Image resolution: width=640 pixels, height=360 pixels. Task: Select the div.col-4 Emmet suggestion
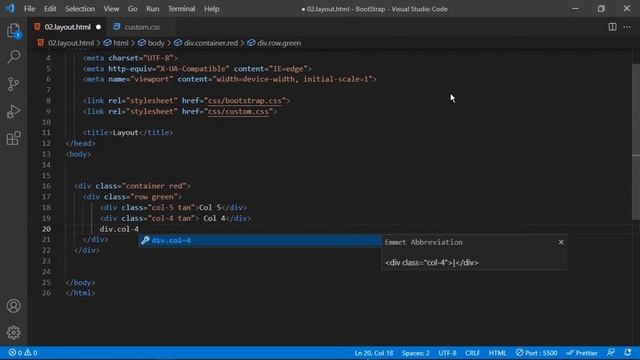click(260, 240)
